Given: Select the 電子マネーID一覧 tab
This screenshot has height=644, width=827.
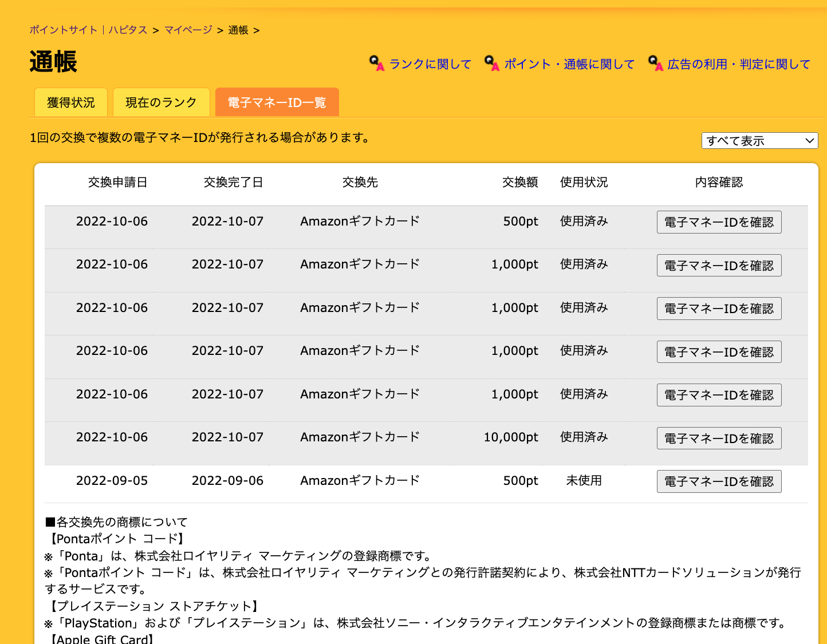Looking at the screenshot, I should [x=277, y=102].
